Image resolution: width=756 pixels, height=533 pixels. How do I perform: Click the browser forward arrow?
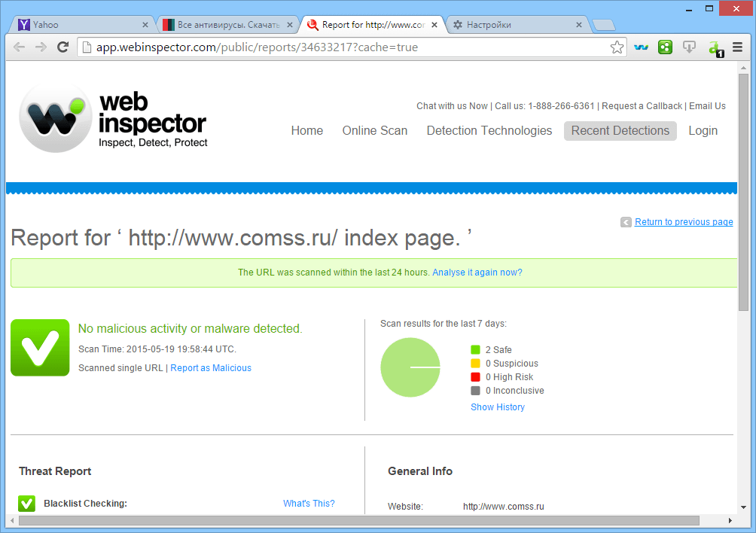41,47
